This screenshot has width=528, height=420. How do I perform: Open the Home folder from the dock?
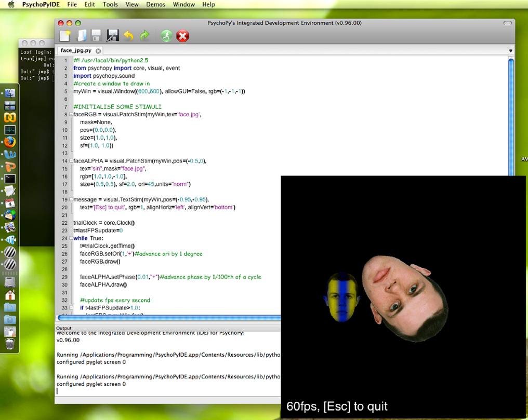pos(10,295)
